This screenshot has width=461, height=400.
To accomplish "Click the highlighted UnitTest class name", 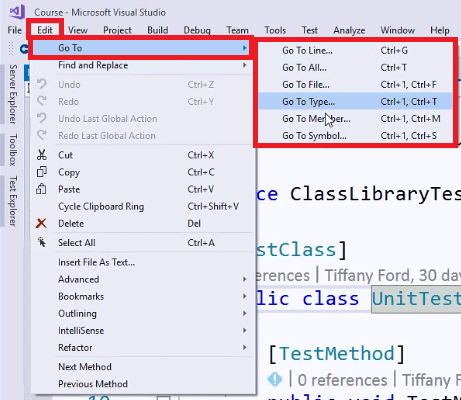I will [416, 299].
